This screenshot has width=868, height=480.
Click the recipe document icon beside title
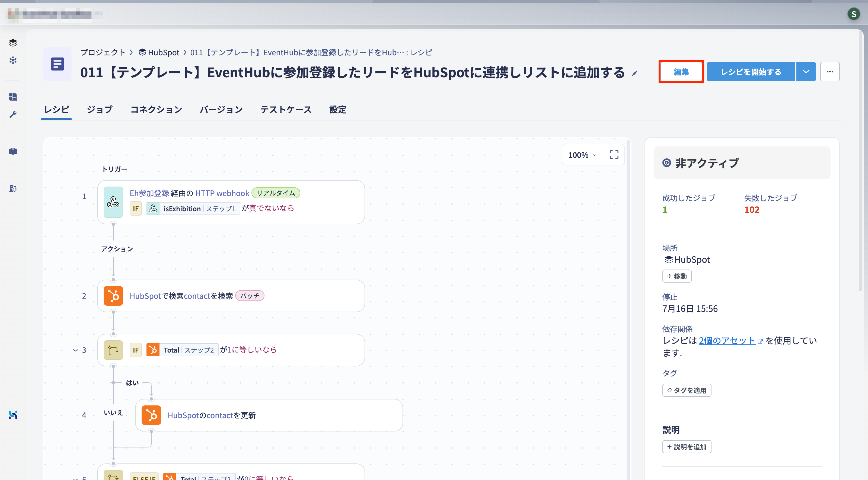pos(57,64)
